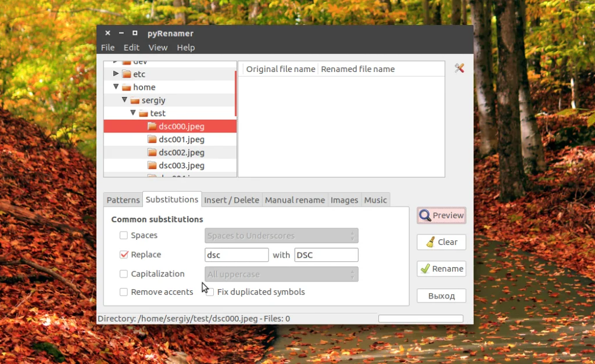Uncheck the Replace checkbox

click(124, 254)
